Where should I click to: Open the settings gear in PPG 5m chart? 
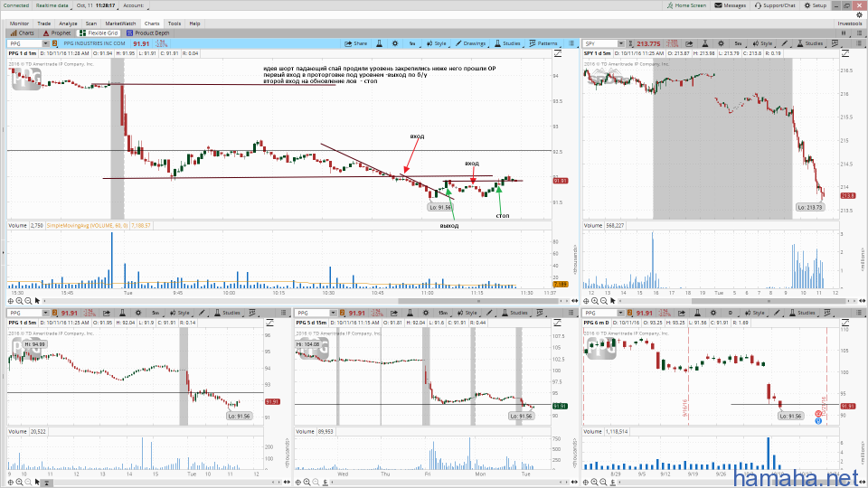[x=138, y=314]
